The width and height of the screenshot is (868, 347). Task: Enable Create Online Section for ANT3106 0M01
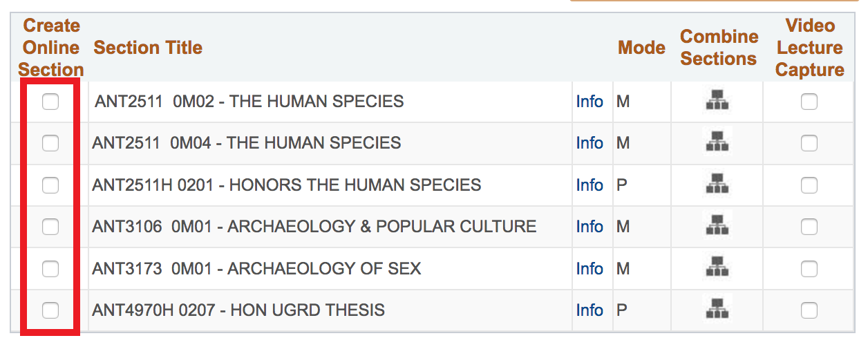tap(50, 226)
